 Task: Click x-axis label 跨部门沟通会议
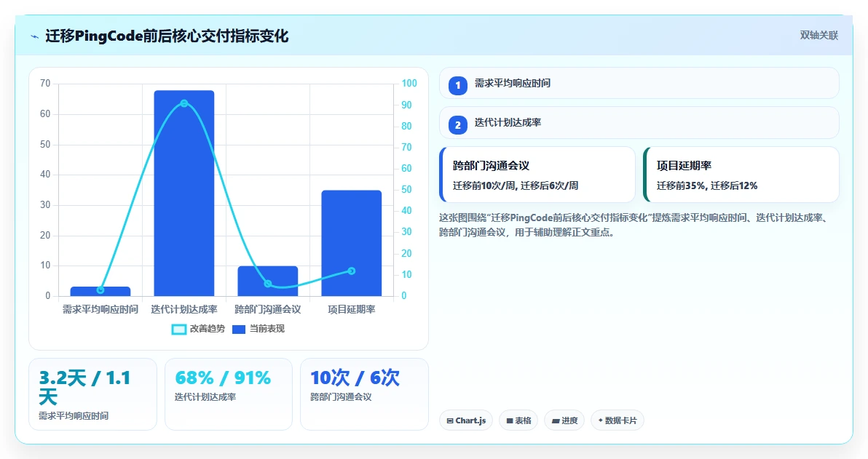click(x=268, y=310)
